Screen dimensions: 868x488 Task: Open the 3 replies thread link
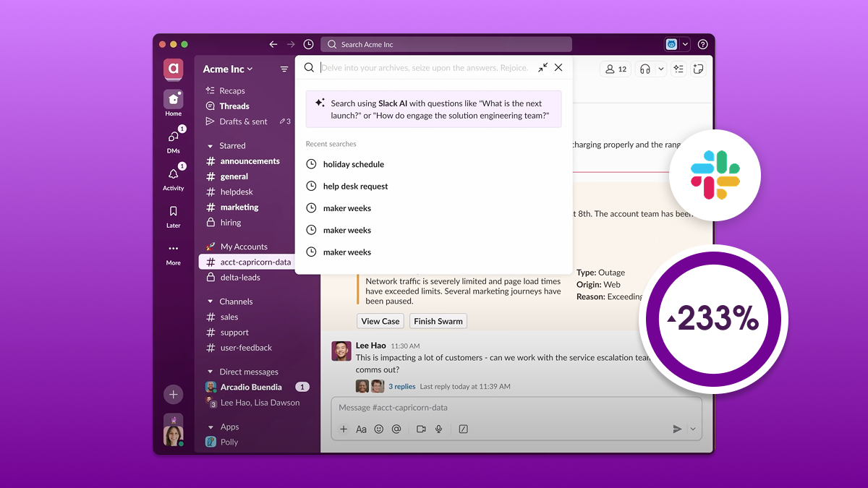click(401, 387)
